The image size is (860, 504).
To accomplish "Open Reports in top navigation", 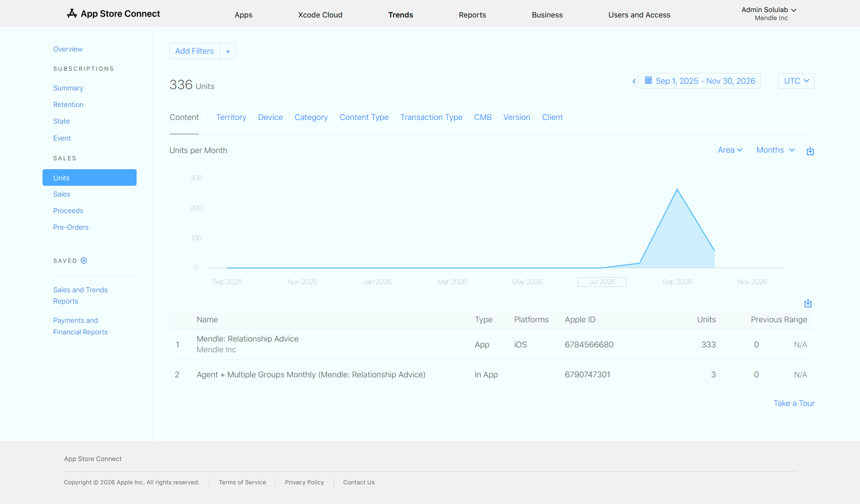I will 472,15.
